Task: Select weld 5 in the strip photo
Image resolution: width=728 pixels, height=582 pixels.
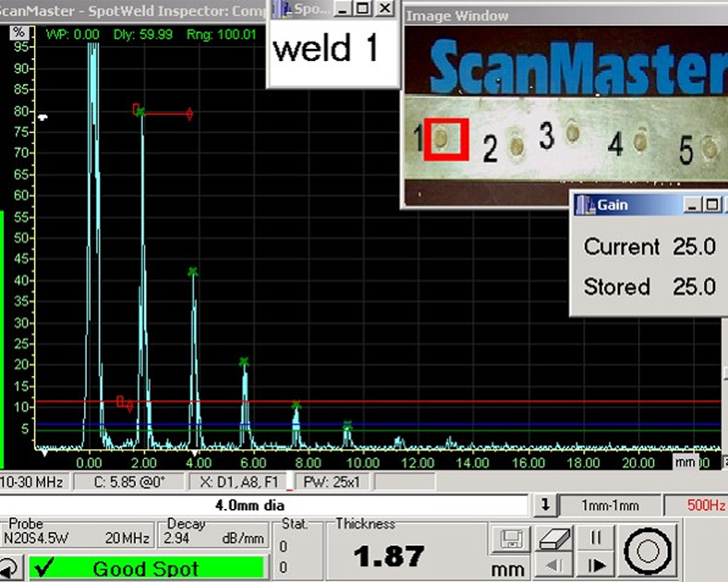Action: [x=710, y=149]
